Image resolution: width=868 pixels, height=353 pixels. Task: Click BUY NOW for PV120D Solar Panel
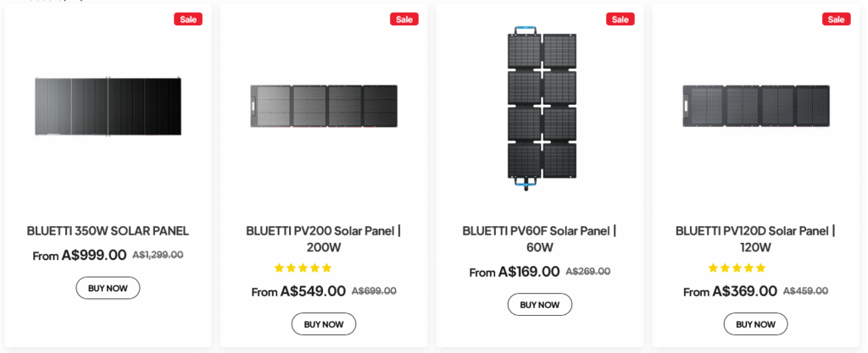755,323
